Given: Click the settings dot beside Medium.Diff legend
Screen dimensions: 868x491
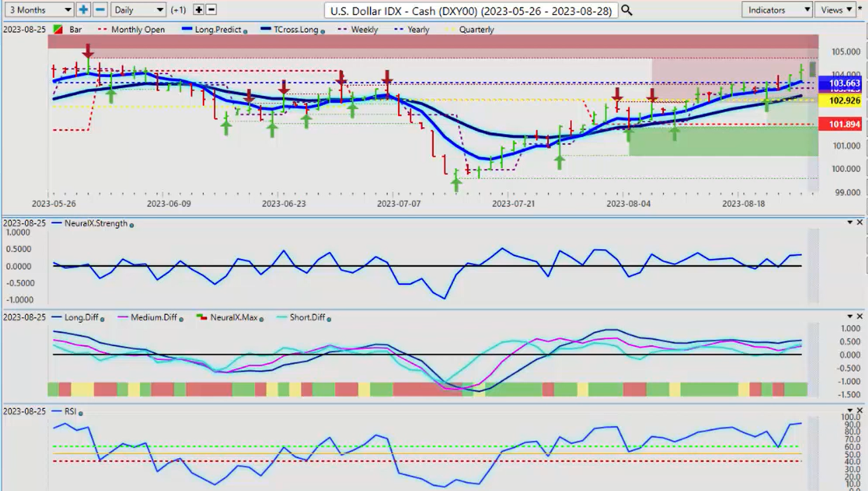Looking at the screenshot, I should click(180, 318).
